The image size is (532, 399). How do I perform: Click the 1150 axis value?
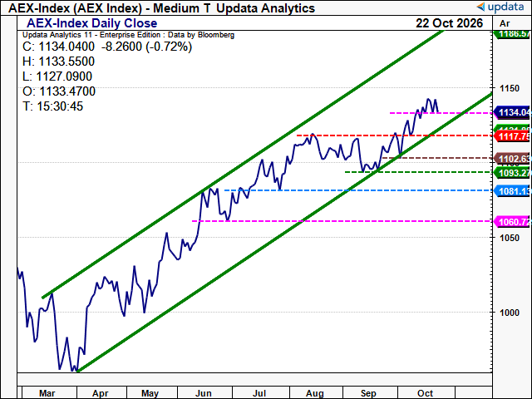pyautogui.click(x=510, y=88)
